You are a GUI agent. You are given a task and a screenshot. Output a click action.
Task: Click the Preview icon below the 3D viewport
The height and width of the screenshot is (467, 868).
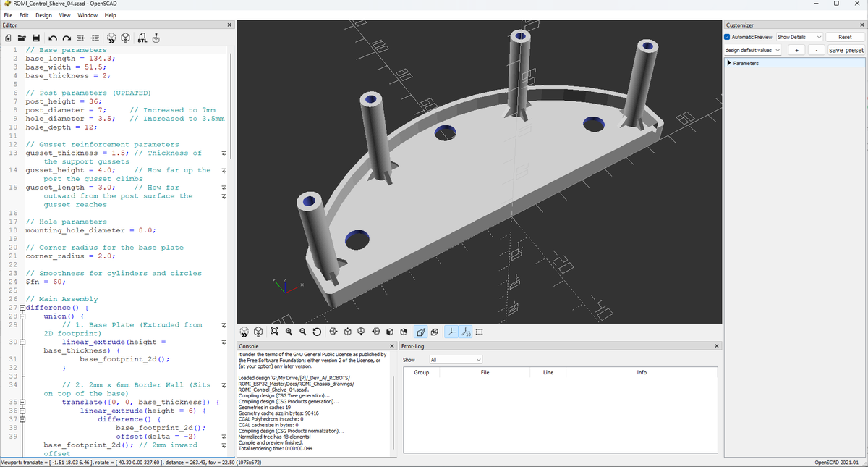coord(244,332)
